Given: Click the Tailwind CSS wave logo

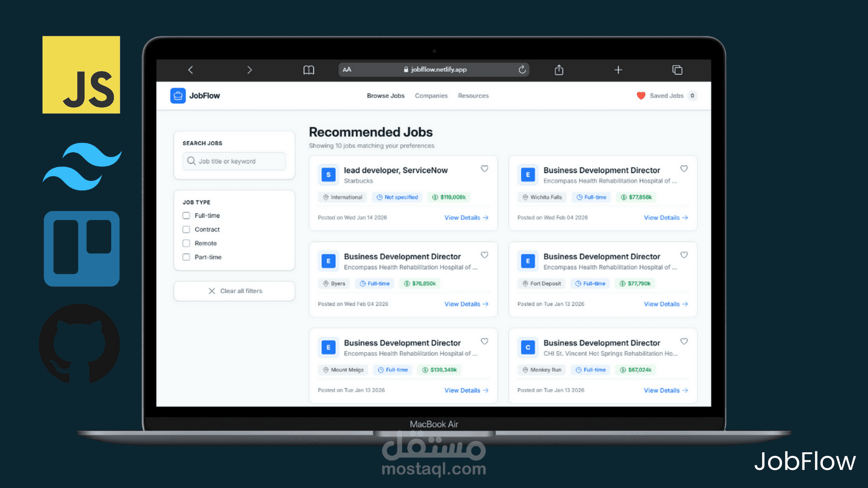Looking at the screenshot, I should click(82, 166).
